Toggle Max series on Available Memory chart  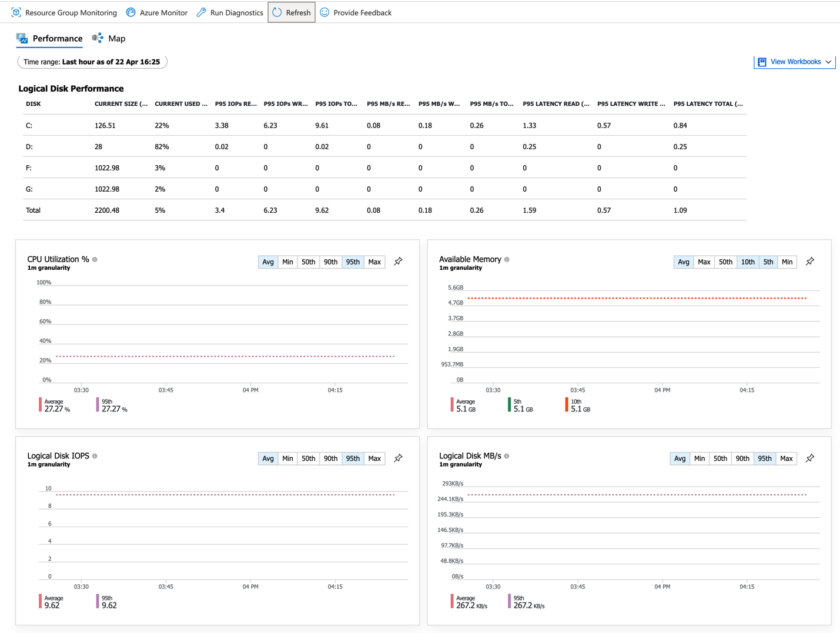pyautogui.click(x=704, y=262)
